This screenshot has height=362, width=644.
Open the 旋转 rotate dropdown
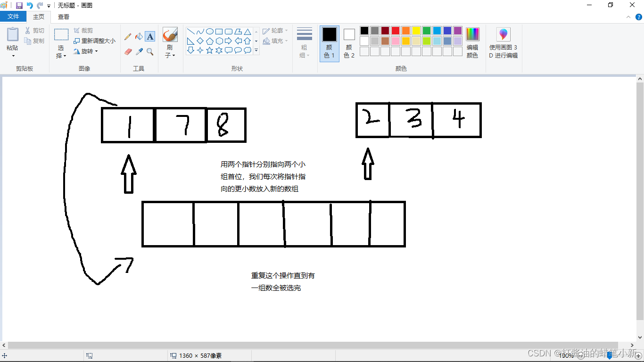pos(86,51)
